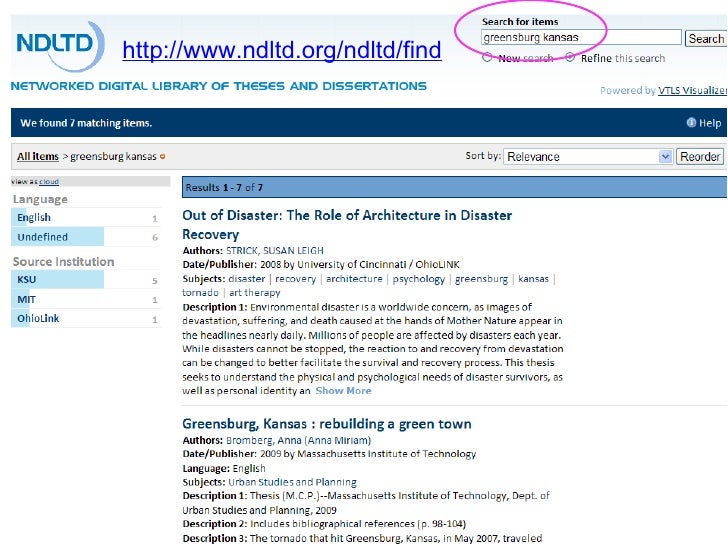Click the NDLTD logo
Image resolution: width=728 pixels, height=546 pixels.
pos(60,46)
